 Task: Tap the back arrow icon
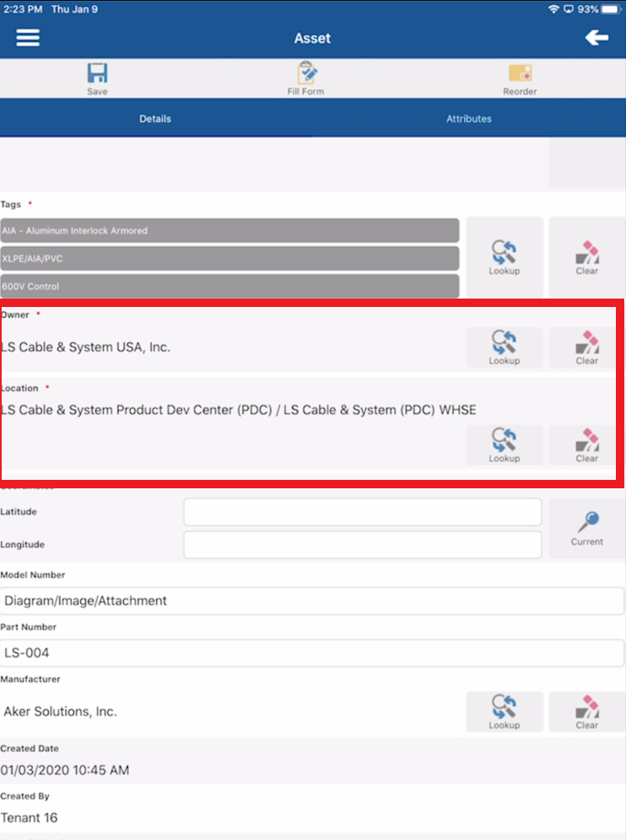596,37
